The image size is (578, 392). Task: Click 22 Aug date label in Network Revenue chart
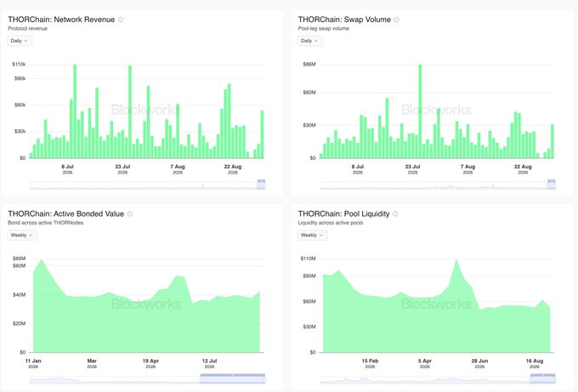(x=233, y=167)
